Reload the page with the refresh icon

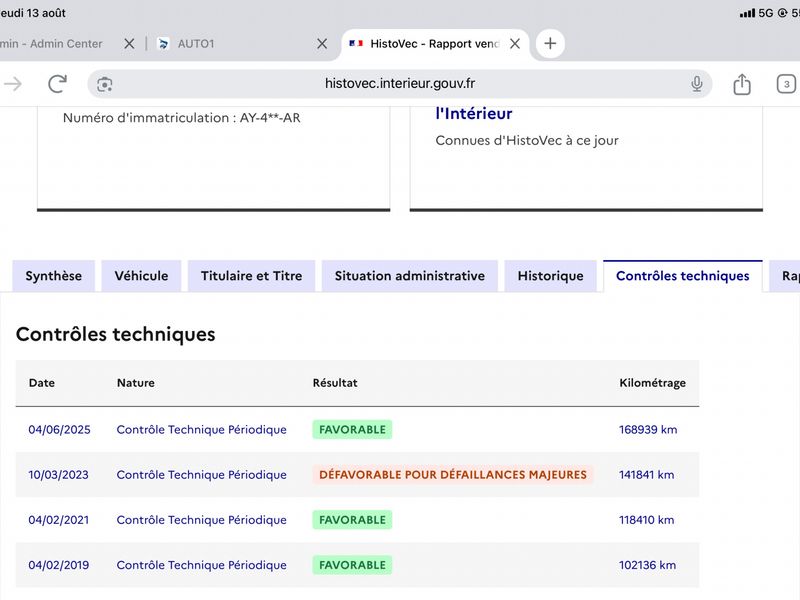pos(57,84)
